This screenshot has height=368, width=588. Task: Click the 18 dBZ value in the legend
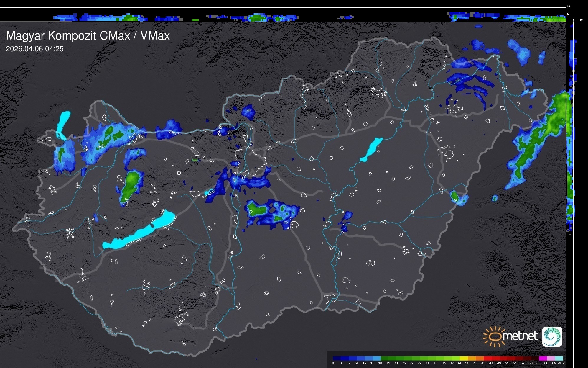pos(380,363)
